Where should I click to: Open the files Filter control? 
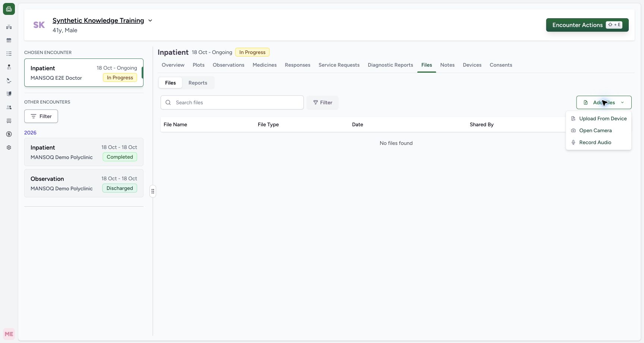tap(323, 102)
